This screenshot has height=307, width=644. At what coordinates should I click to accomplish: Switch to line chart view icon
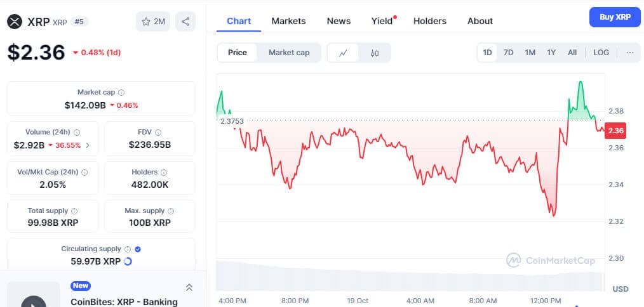point(343,53)
